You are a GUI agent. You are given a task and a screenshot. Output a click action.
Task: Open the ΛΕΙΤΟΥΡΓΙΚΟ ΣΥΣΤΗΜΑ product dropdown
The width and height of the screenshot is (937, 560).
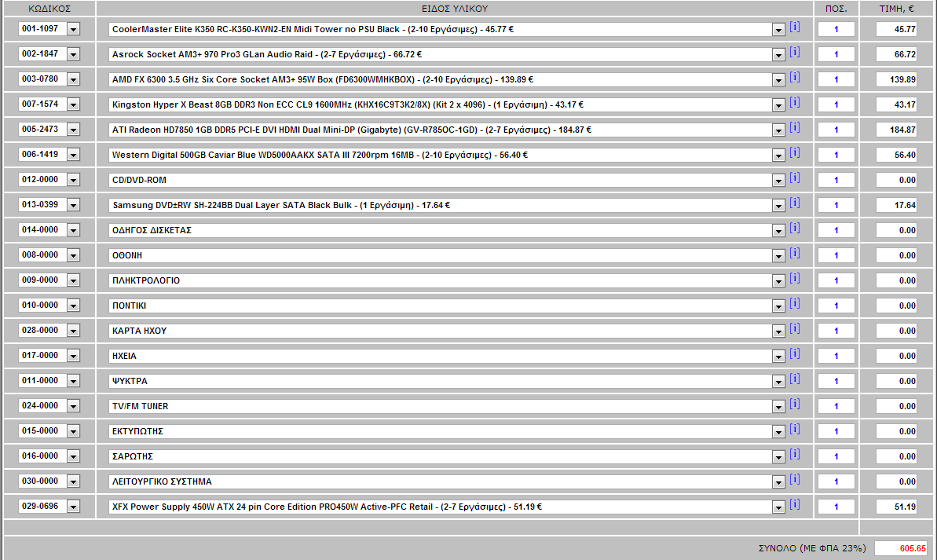[778, 481]
